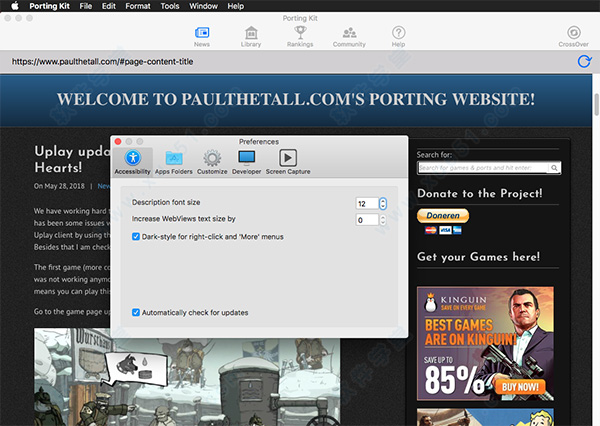600x426 pixels.
Task: Open the Apple menu
Action: pyautogui.click(x=15, y=6)
